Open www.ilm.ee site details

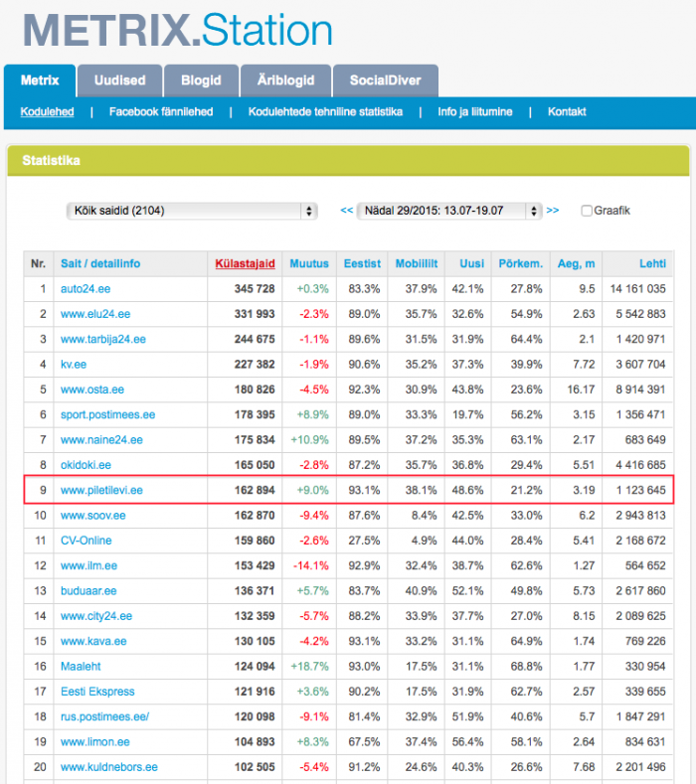click(x=89, y=565)
